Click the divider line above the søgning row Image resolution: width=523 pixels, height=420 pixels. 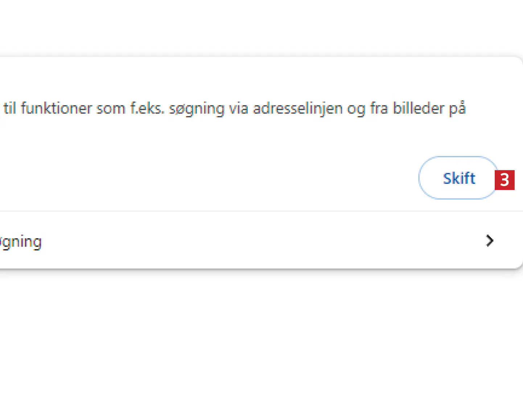(254, 211)
